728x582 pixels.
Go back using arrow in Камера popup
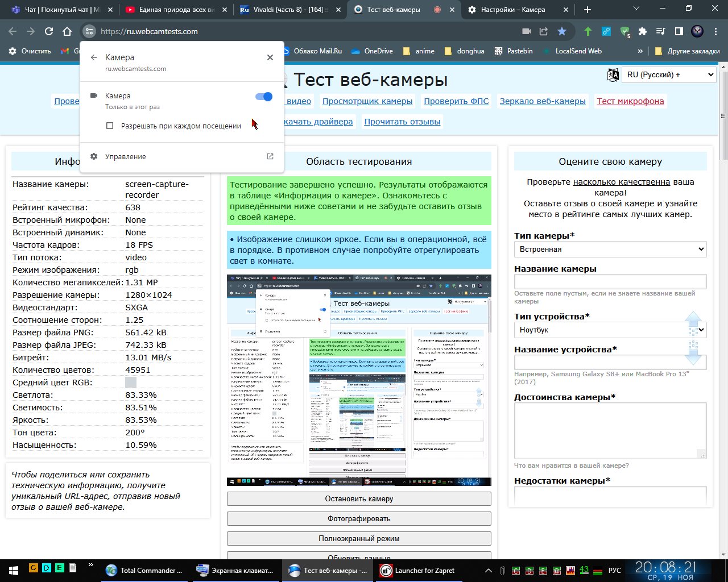pyautogui.click(x=94, y=57)
